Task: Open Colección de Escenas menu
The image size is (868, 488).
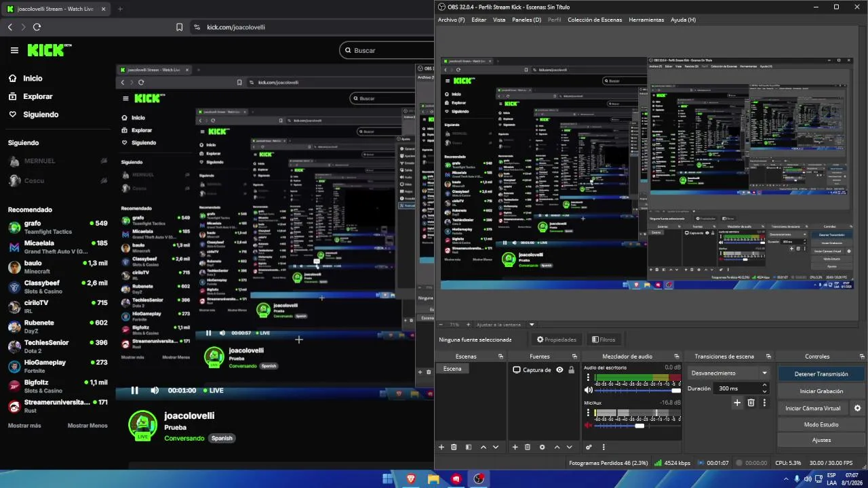Action: point(595,20)
